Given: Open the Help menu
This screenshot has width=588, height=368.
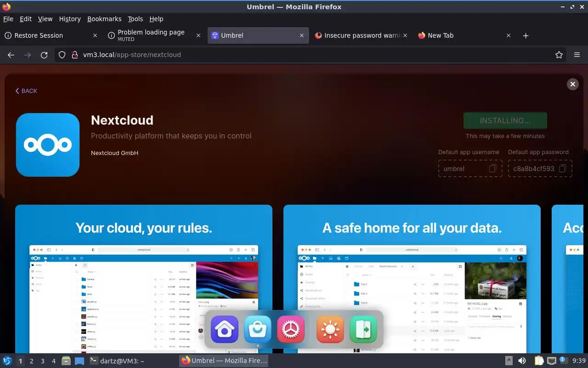Looking at the screenshot, I should pos(156,19).
